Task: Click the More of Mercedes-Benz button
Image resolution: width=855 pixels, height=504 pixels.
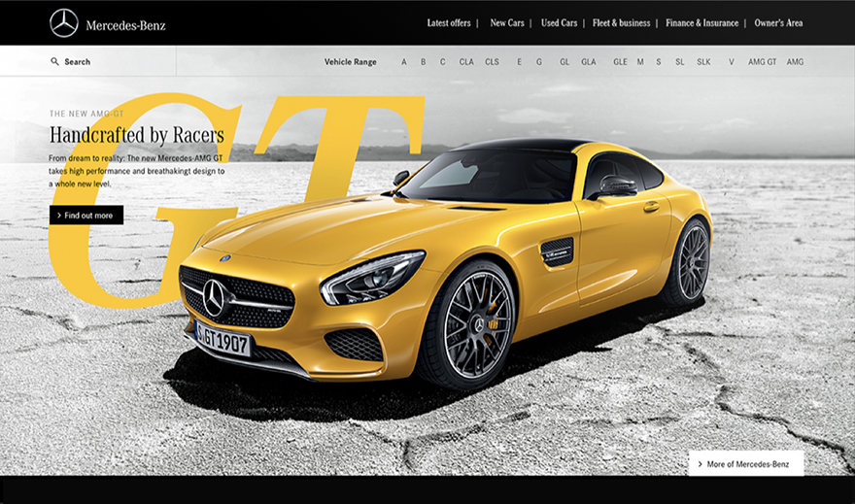Action: coord(746,463)
